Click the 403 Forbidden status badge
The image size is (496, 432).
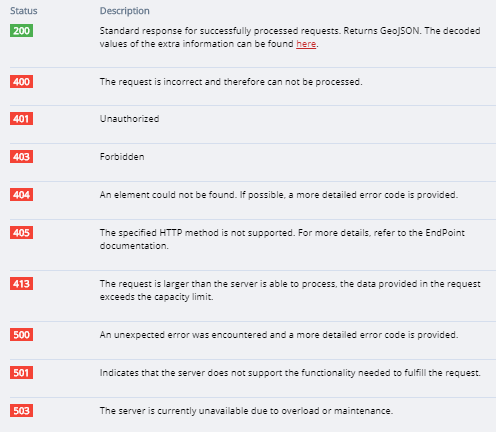(21, 157)
